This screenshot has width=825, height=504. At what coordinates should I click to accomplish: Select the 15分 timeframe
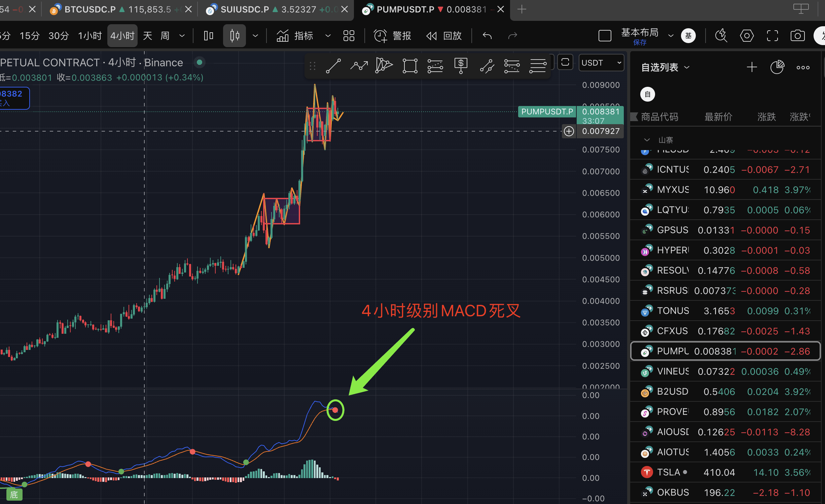click(30, 36)
